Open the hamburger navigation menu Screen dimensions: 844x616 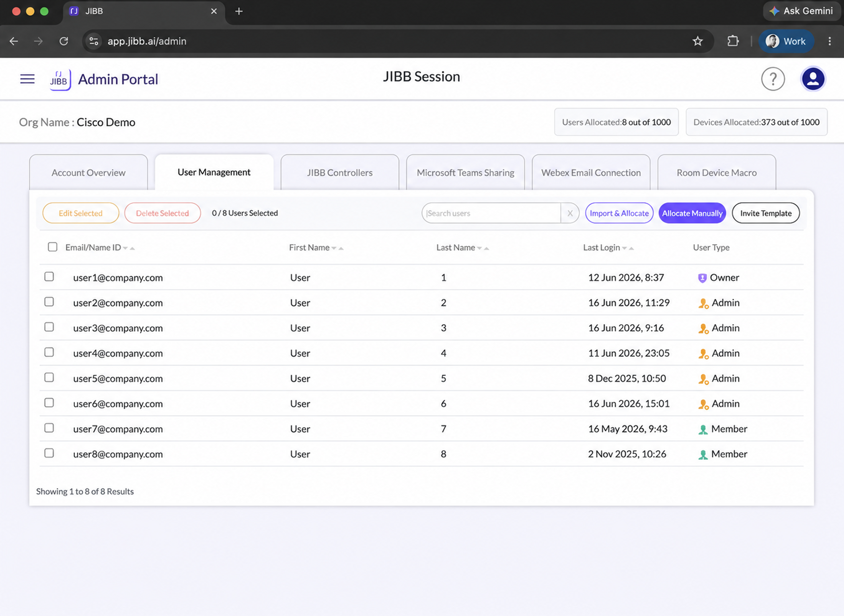pyautogui.click(x=27, y=79)
